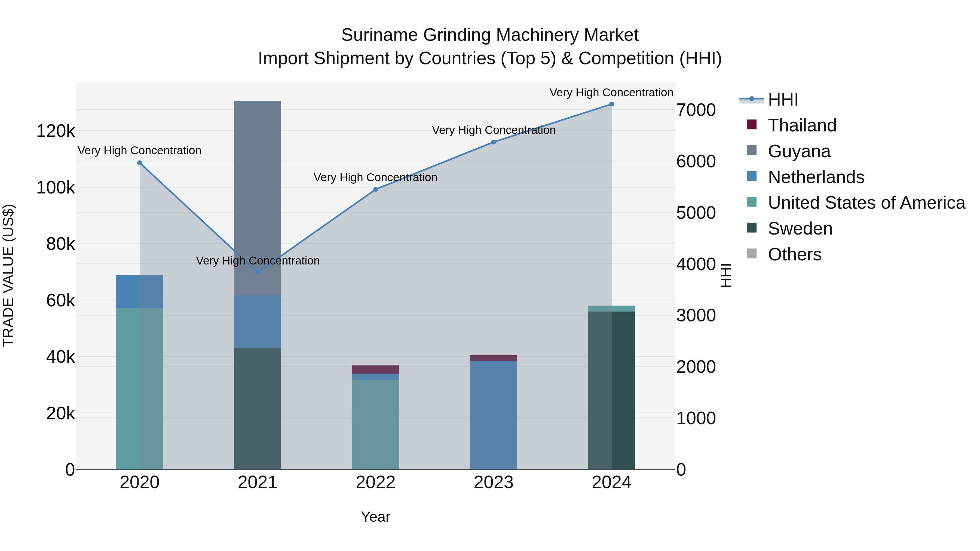980x551 pixels.
Task: Click the Sweden bar segment in 2024
Action: click(611, 390)
